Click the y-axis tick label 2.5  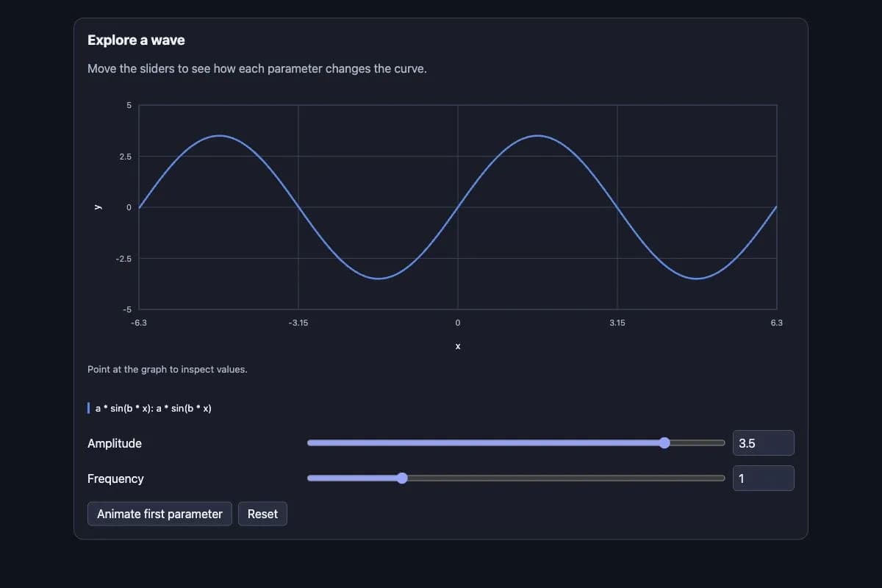click(x=124, y=157)
